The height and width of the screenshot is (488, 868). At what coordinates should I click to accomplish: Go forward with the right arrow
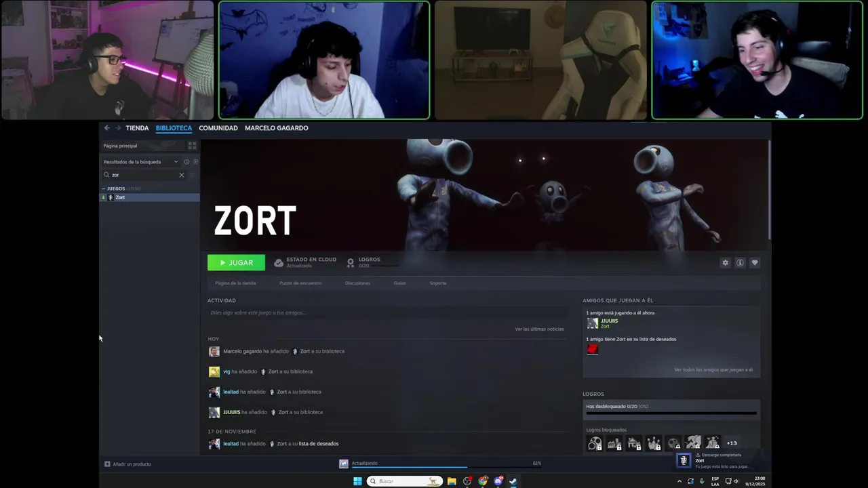tap(117, 128)
